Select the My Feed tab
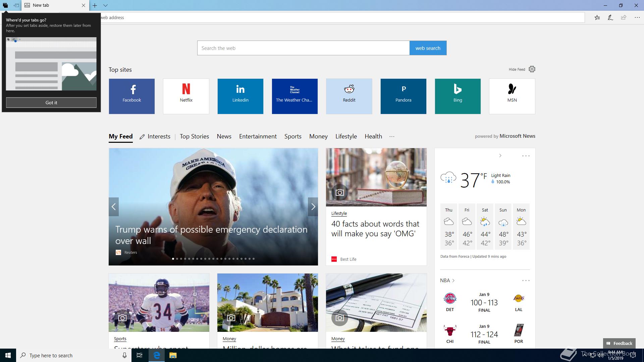Screen dimensions: 644x362 click(121, 136)
